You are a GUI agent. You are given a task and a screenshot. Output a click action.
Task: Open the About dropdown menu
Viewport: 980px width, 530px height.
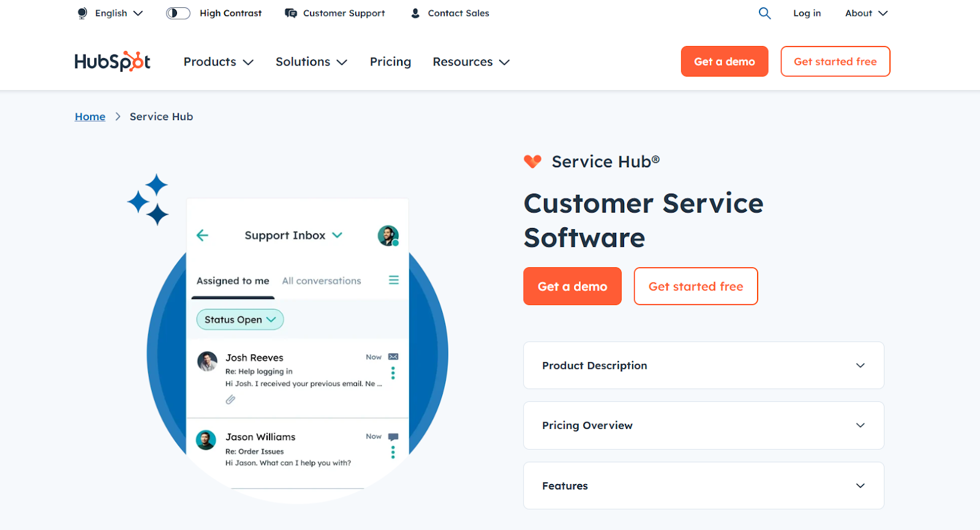pos(866,13)
